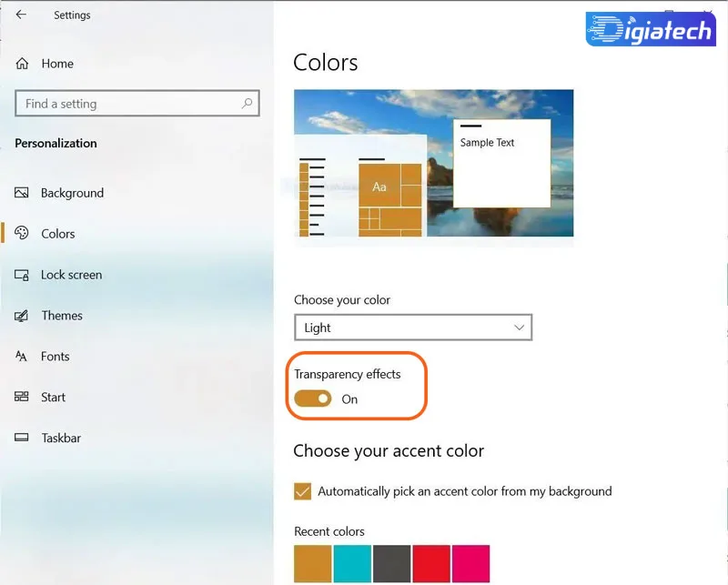Viewport: 728px width, 585px height.
Task: Choose the red recent color swatch
Action: click(431, 564)
